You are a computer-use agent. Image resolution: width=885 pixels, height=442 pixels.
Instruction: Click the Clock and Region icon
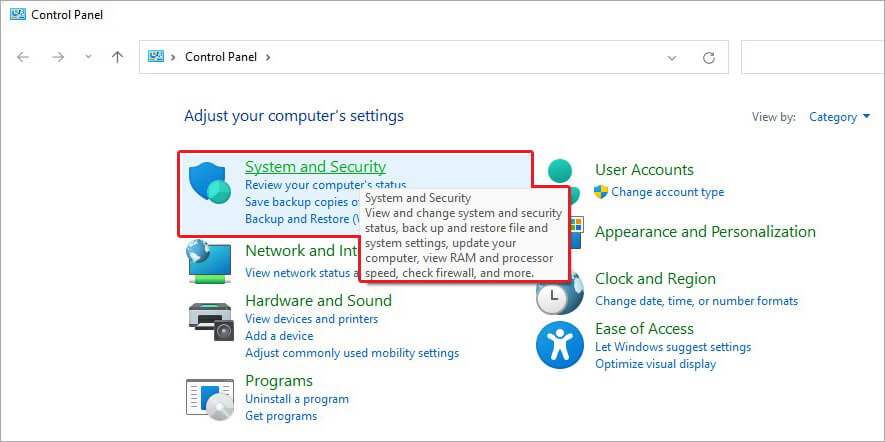[x=559, y=292]
